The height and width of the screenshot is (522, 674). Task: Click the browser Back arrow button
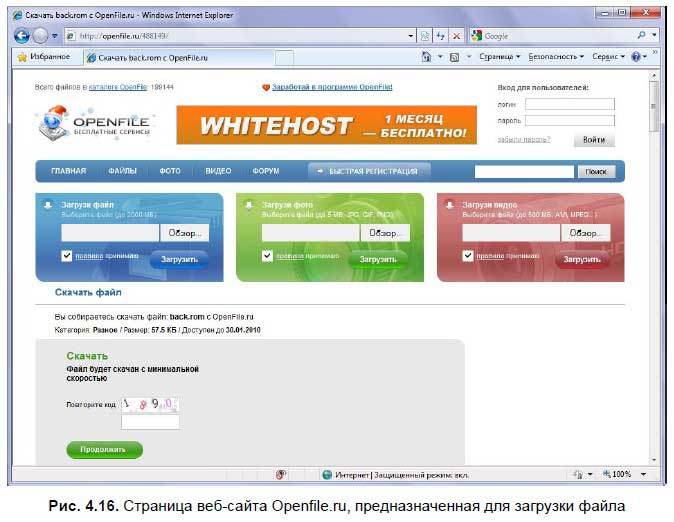[x=21, y=36]
